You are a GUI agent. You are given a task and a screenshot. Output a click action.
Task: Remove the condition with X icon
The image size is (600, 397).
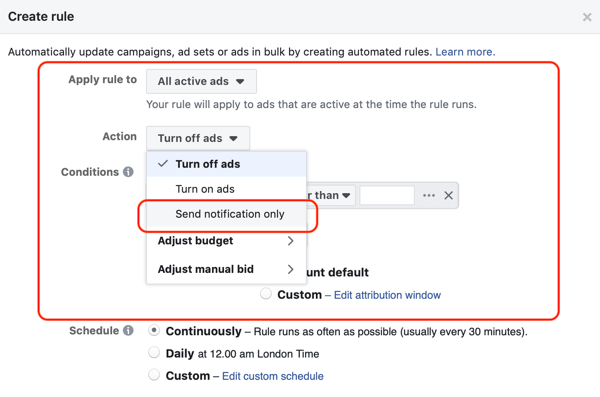tap(448, 196)
